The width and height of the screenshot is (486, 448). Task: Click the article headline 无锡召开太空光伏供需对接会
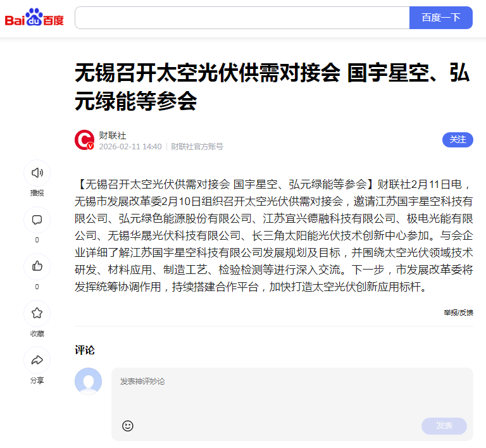(273, 87)
